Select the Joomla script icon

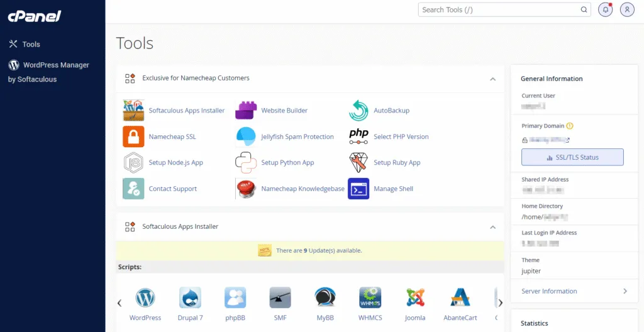pos(415,297)
